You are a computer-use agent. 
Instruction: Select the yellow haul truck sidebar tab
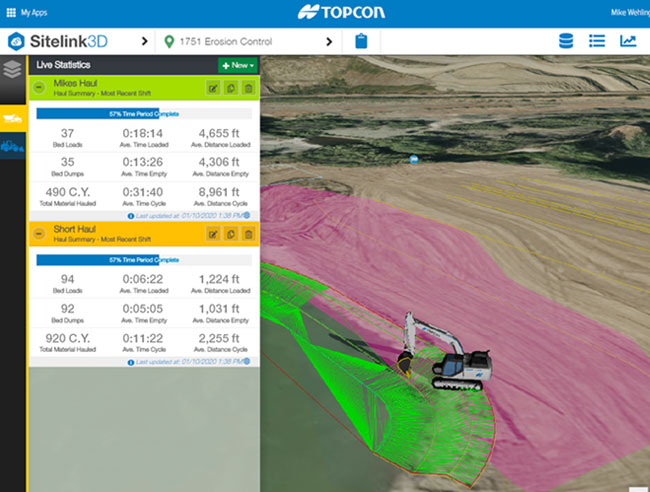(x=13, y=117)
